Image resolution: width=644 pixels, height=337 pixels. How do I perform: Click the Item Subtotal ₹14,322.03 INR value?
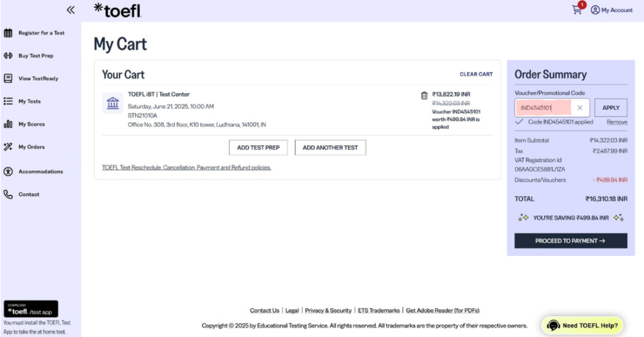(x=608, y=140)
